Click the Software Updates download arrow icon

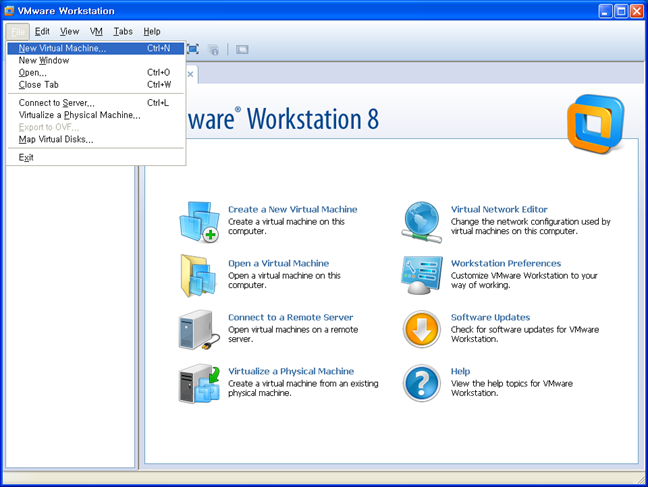(x=422, y=329)
